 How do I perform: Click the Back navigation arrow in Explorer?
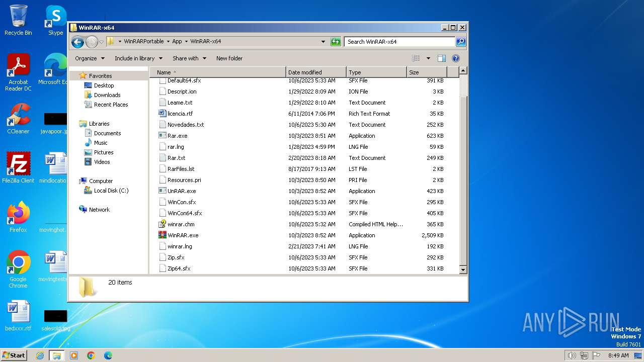coord(77,42)
